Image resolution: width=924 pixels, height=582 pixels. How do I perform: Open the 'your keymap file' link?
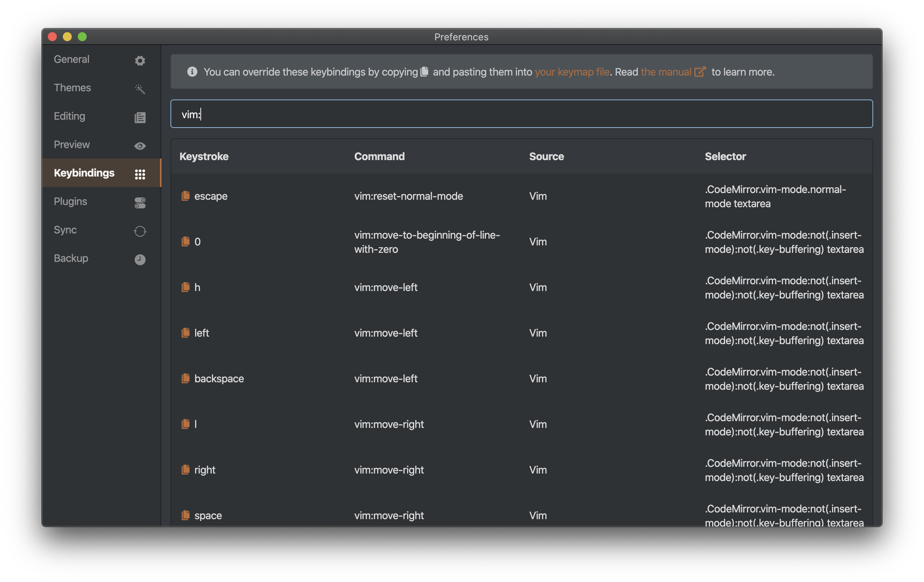tap(572, 72)
